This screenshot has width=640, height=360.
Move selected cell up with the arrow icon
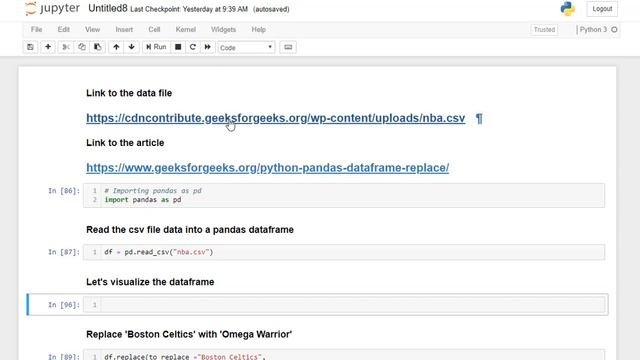click(116, 47)
